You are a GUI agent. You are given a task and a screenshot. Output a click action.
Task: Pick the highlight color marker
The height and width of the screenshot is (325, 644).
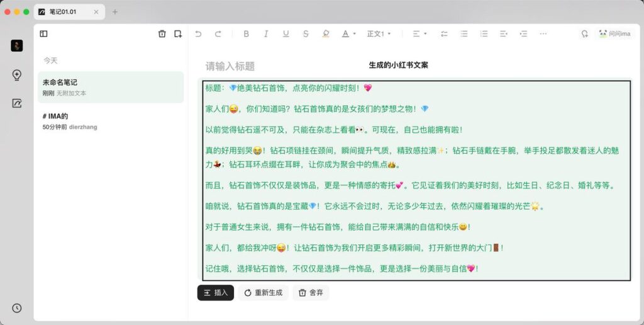pyautogui.click(x=326, y=34)
